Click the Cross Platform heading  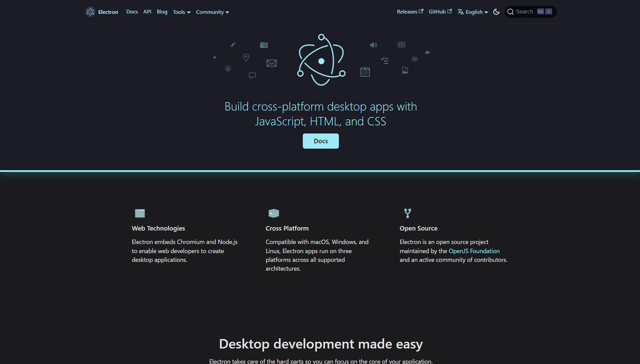click(x=287, y=228)
